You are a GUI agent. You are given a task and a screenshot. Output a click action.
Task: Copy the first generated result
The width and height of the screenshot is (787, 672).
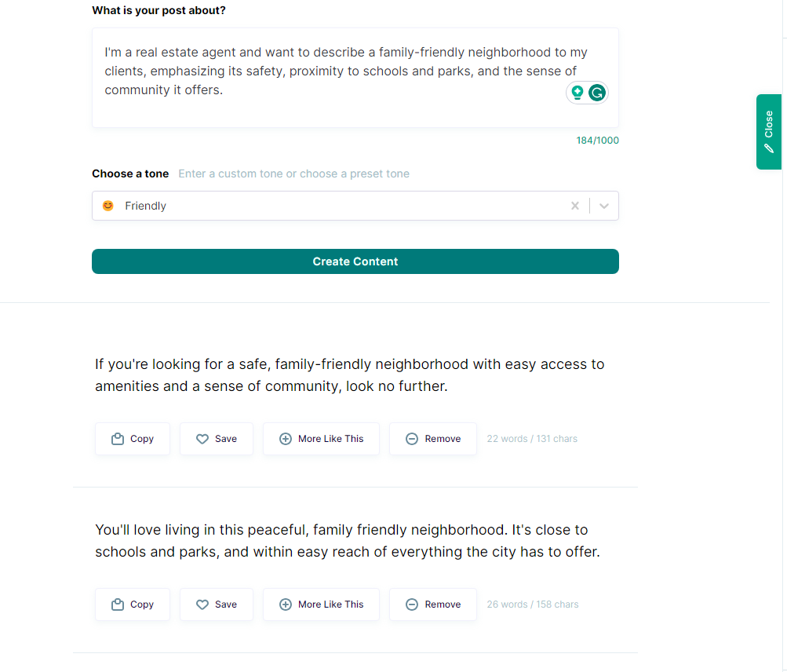pos(133,439)
